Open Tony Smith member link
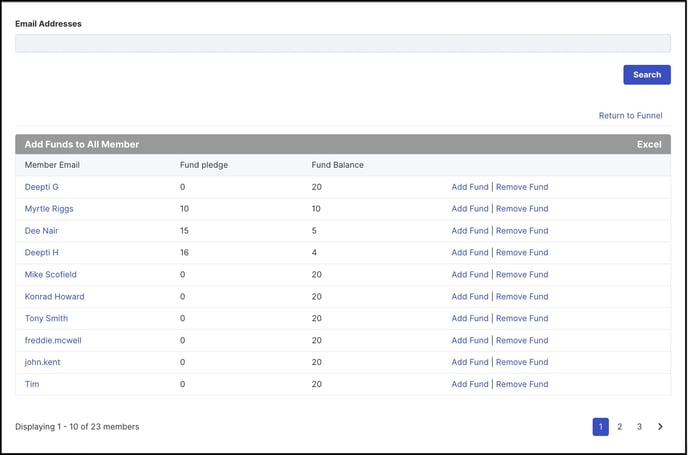This screenshot has height=455, width=688. pyautogui.click(x=46, y=318)
